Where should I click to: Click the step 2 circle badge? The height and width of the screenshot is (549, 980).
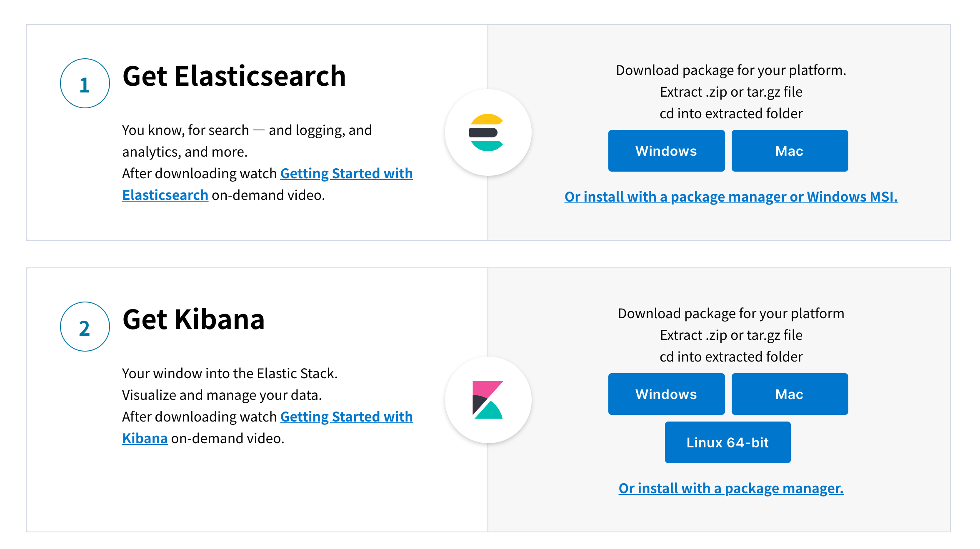85,327
